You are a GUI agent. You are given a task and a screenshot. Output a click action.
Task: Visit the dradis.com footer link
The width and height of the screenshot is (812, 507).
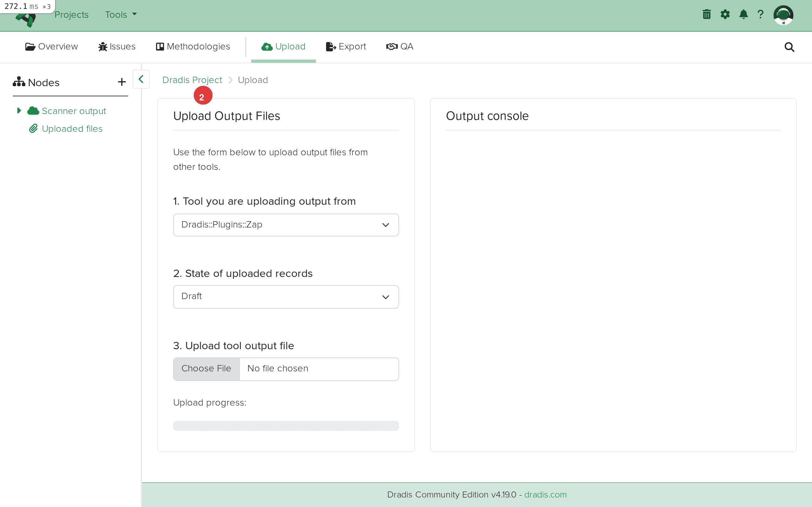tap(545, 495)
